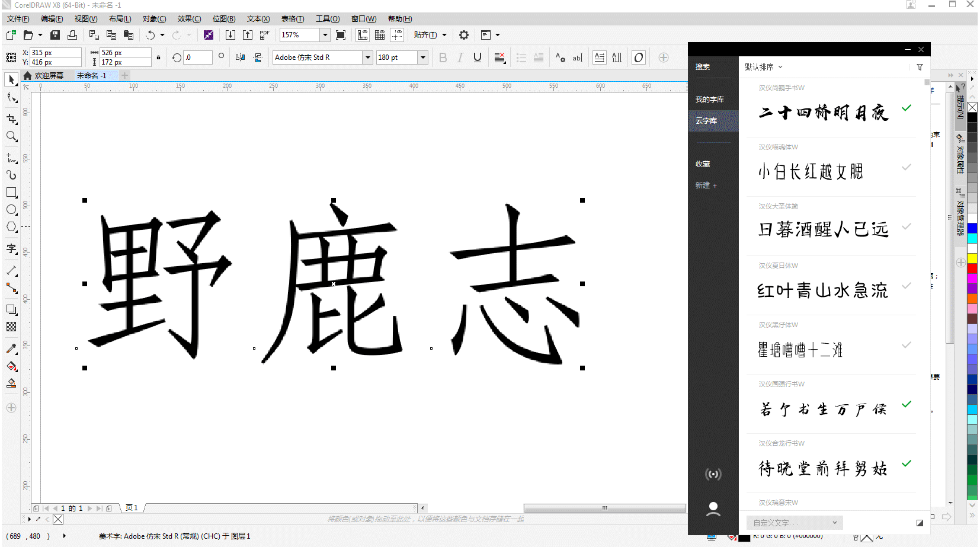980x547 pixels.
Task: Open the 180 pt font size dropdown
Action: click(x=423, y=57)
